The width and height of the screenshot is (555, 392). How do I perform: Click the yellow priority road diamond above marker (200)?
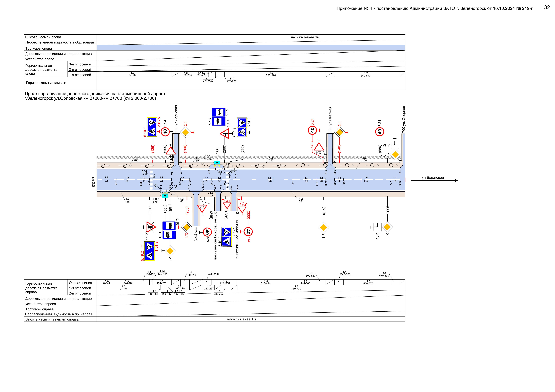click(185, 132)
